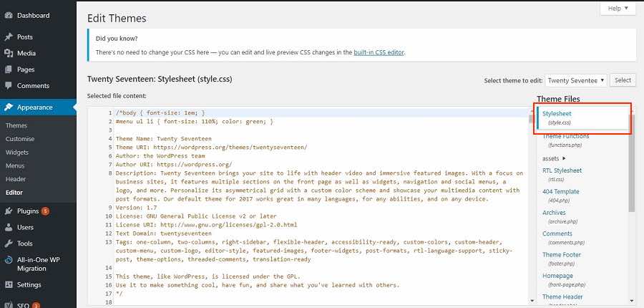Click code line "Author: the WordPress team"
644x308 pixels.
coord(160,156)
